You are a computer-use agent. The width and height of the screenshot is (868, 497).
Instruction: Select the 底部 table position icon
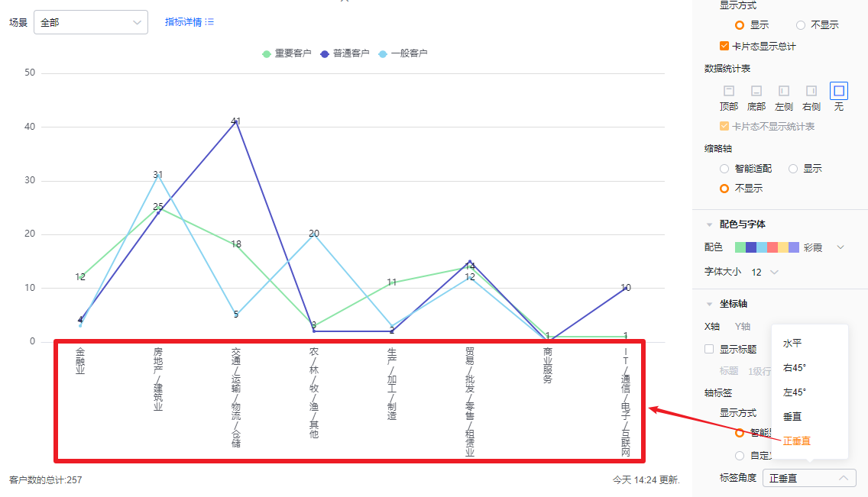tap(756, 91)
